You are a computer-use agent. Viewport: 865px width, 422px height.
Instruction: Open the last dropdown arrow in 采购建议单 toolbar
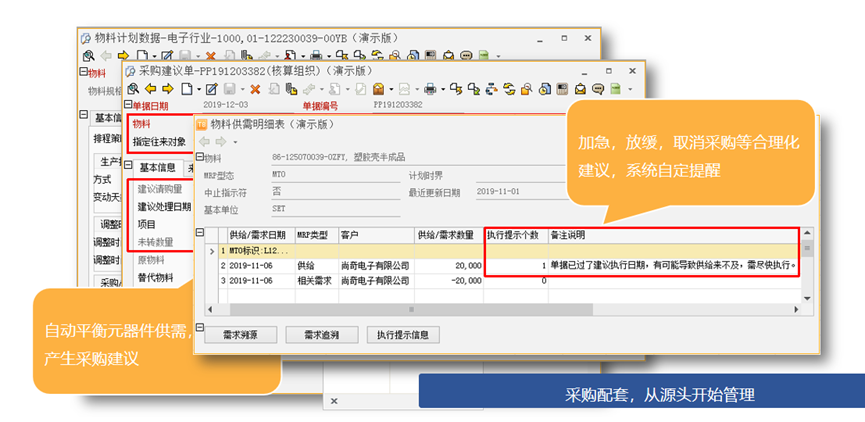click(630, 89)
